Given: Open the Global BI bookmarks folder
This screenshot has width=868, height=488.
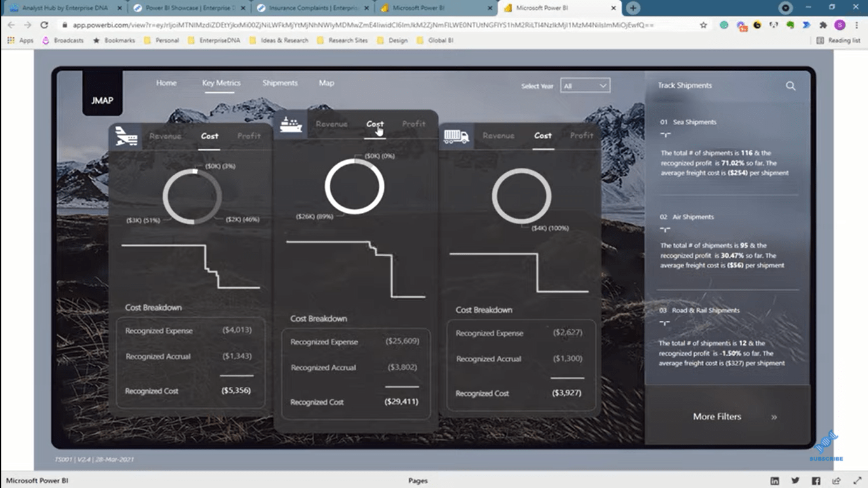Looking at the screenshot, I should [x=435, y=40].
